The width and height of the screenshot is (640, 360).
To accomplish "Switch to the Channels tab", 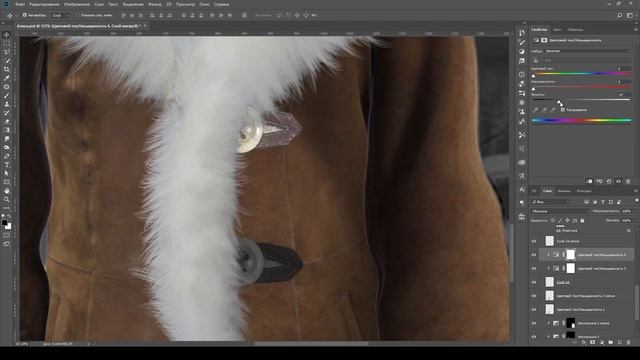I will (x=564, y=191).
